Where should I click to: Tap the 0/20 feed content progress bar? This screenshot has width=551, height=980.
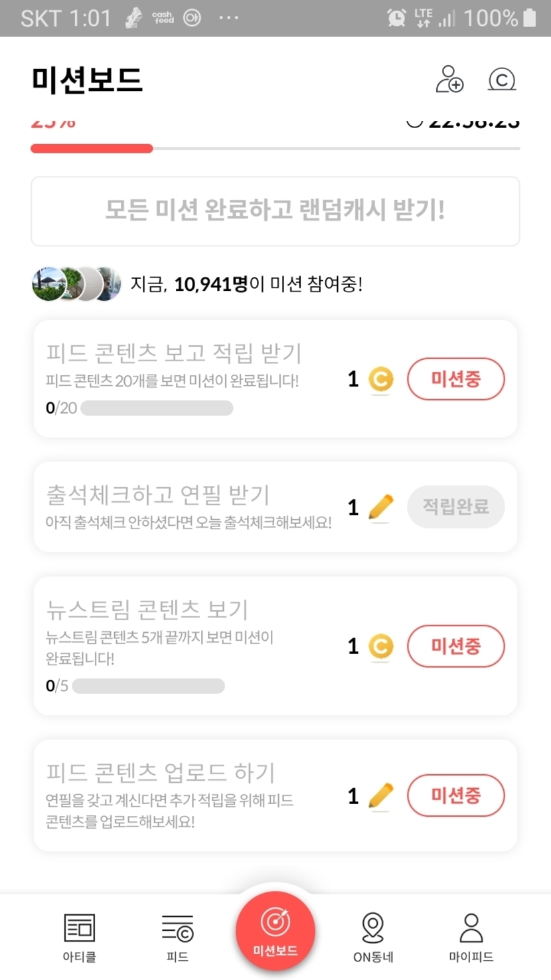[x=157, y=408]
